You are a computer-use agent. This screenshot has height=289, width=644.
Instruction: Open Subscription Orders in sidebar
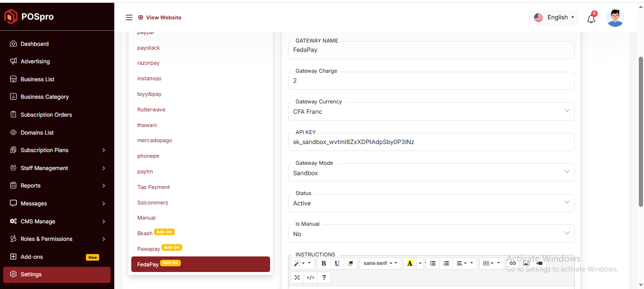[x=46, y=115]
